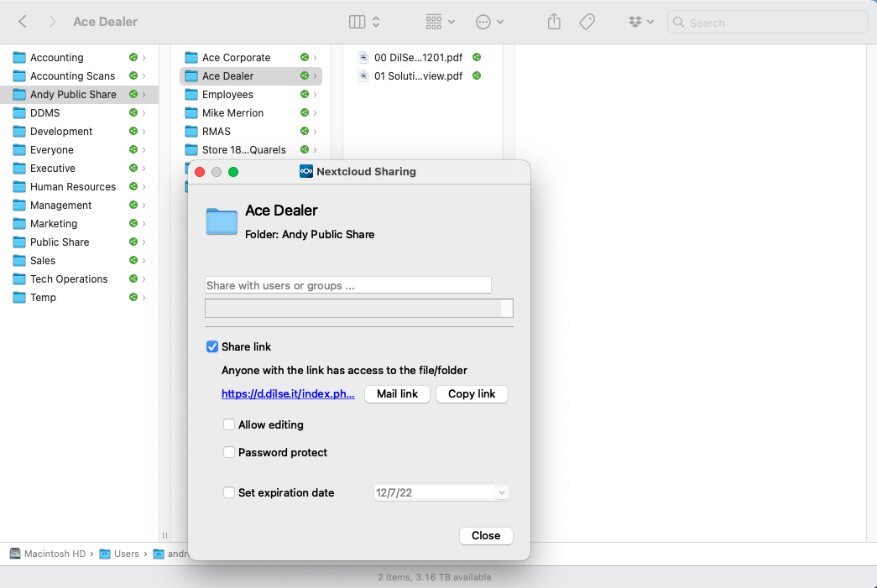Click the Tags icon in the toolbar
Image resolution: width=877 pixels, height=588 pixels.
coord(587,22)
